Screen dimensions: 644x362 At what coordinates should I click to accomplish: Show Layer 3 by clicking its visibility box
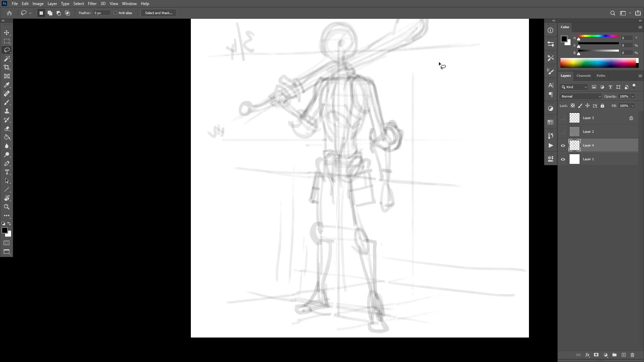(563, 118)
